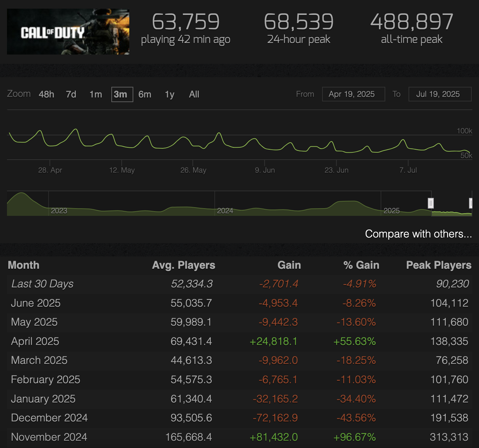
Task: Click the 2024 marker in navigator timeline
Action: click(x=225, y=211)
